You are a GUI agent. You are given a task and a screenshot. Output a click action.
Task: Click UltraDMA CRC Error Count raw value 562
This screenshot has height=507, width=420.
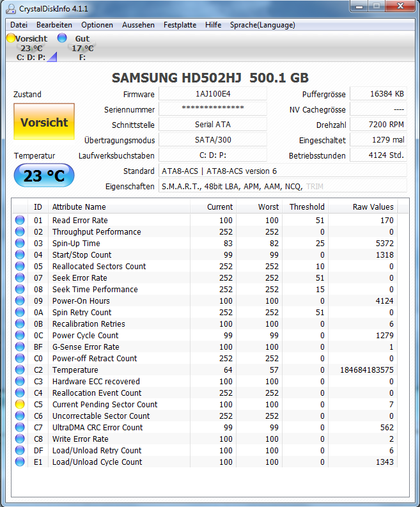[387, 428]
